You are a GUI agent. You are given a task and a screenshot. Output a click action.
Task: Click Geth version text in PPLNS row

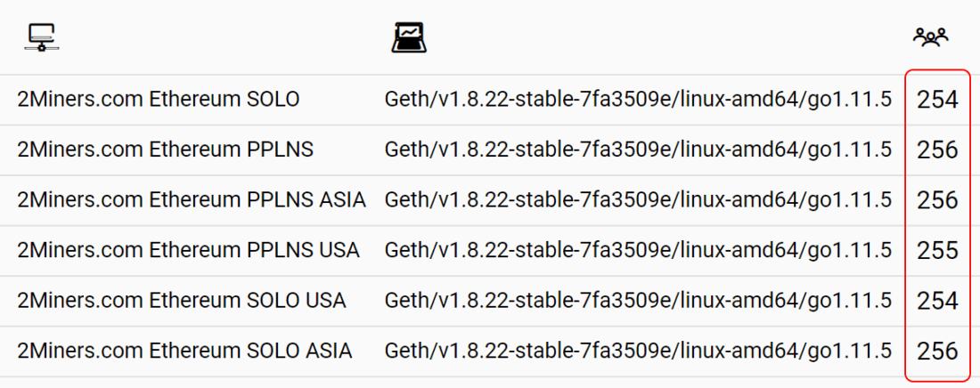point(638,150)
